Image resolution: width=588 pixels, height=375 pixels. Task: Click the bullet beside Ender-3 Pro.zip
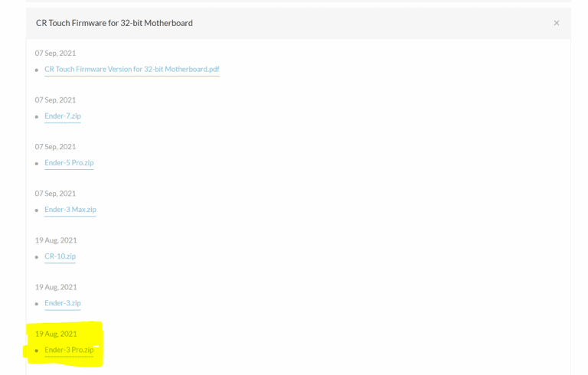pyautogui.click(x=37, y=351)
